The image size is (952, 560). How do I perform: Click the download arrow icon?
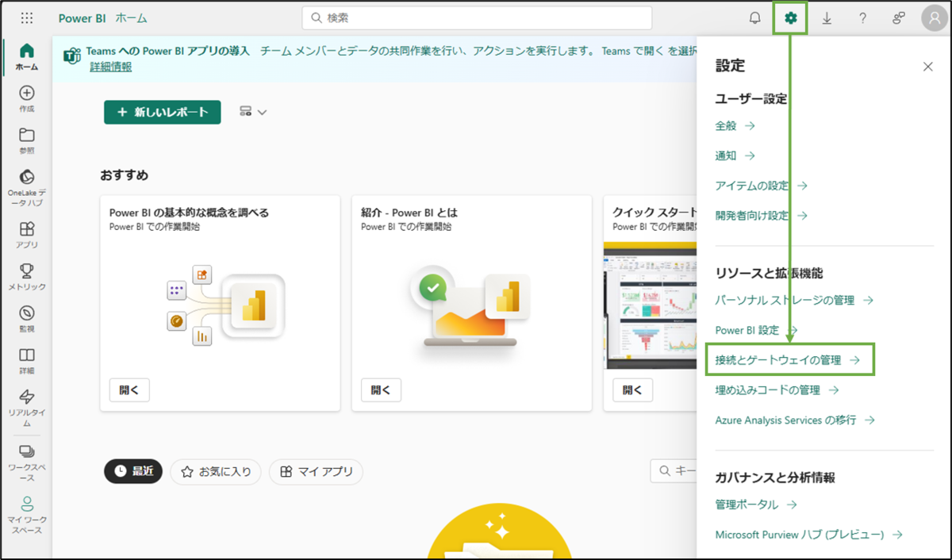[827, 17]
